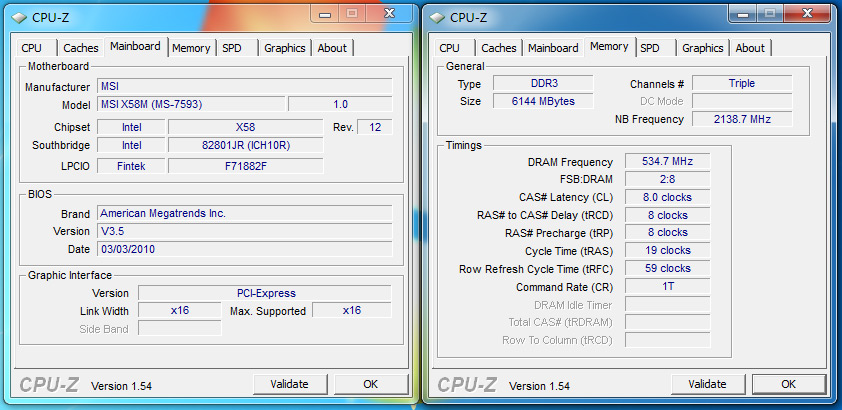The height and width of the screenshot is (410, 842).
Task: Click BIOS Brand American Megatrends Inc.
Action: 245,213
